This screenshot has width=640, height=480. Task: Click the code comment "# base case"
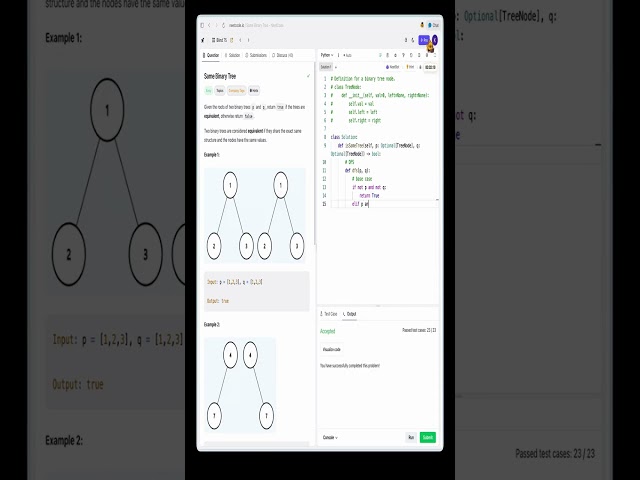point(362,179)
